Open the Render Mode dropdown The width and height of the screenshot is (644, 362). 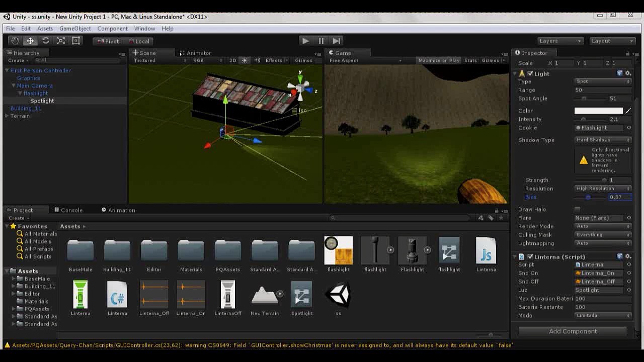pos(603,226)
